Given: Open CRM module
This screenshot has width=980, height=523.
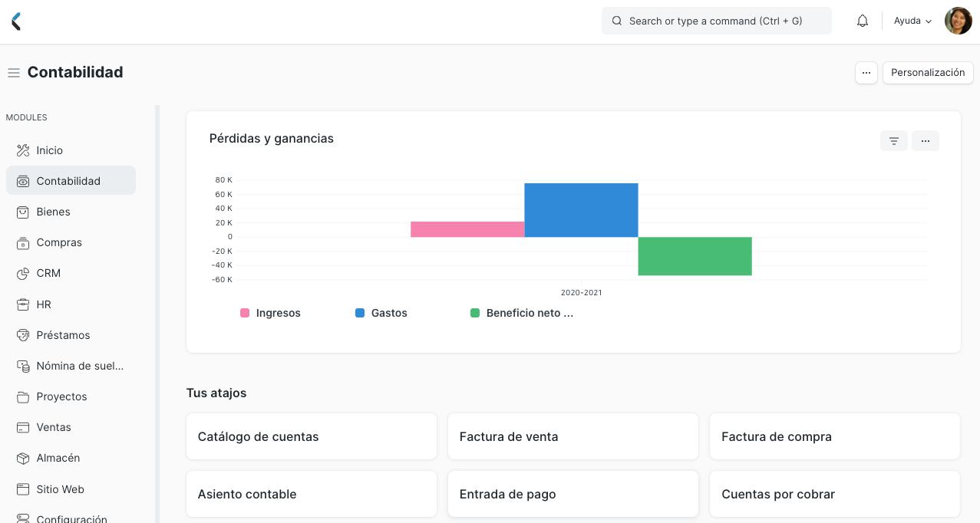Looking at the screenshot, I should click(x=71, y=273).
